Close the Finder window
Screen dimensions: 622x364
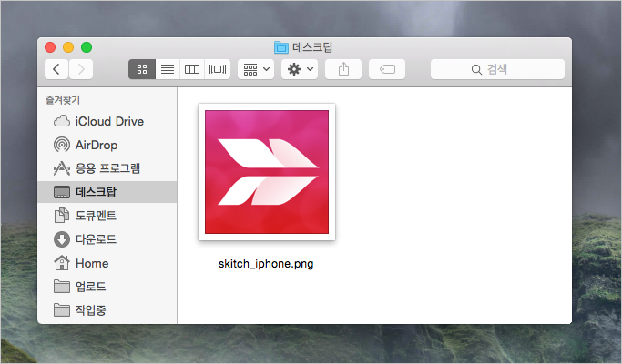pos(50,47)
